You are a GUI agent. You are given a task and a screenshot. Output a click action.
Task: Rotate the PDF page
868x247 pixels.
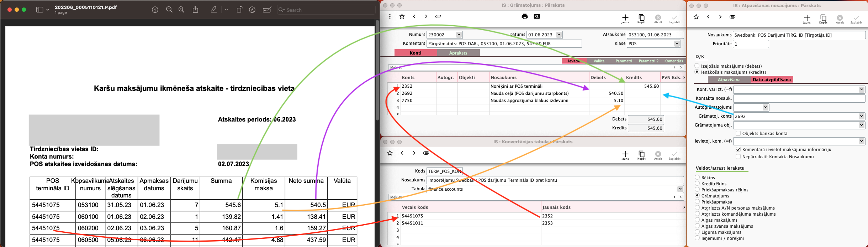point(239,10)
